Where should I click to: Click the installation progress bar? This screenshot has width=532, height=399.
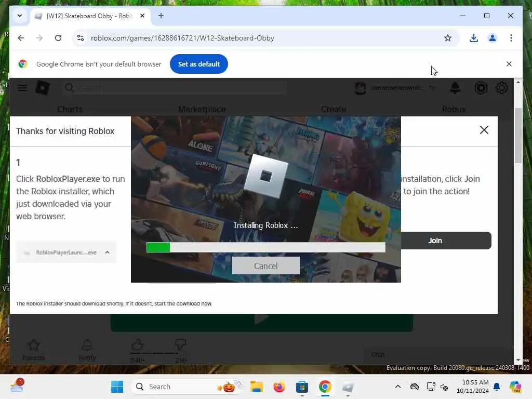[265, 247]
